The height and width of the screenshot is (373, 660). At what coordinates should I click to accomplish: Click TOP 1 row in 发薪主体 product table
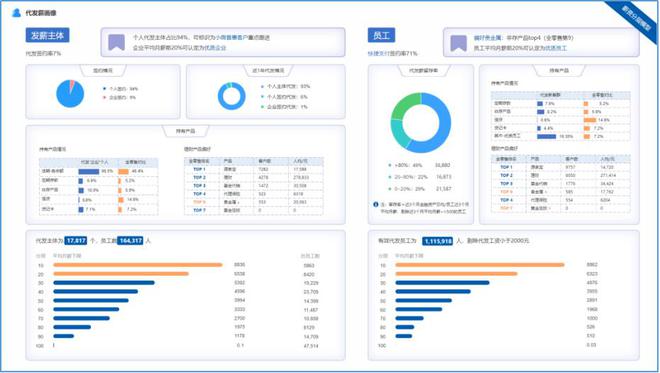[254, 169]
